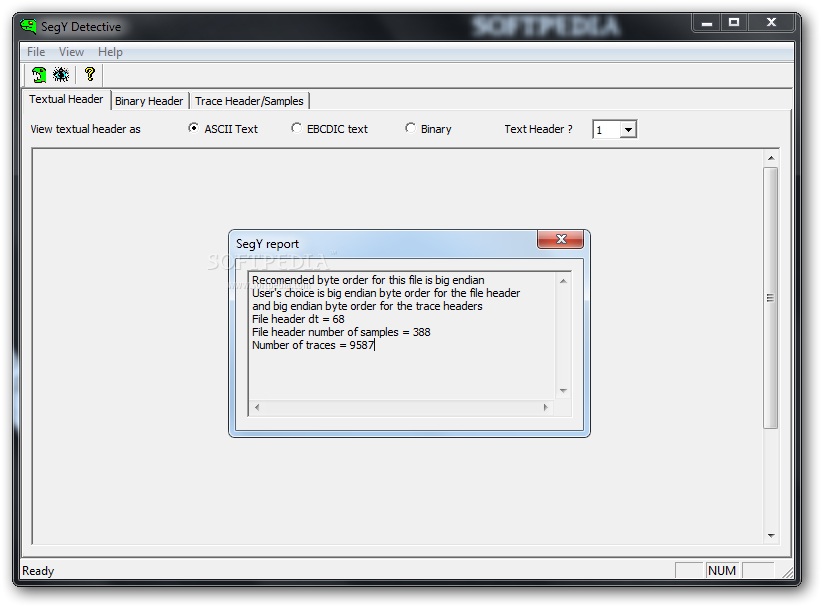Click the SegY Detective title bar app icon
The width and height of the screenshot is (822, 607).
(x=28, y=26)
